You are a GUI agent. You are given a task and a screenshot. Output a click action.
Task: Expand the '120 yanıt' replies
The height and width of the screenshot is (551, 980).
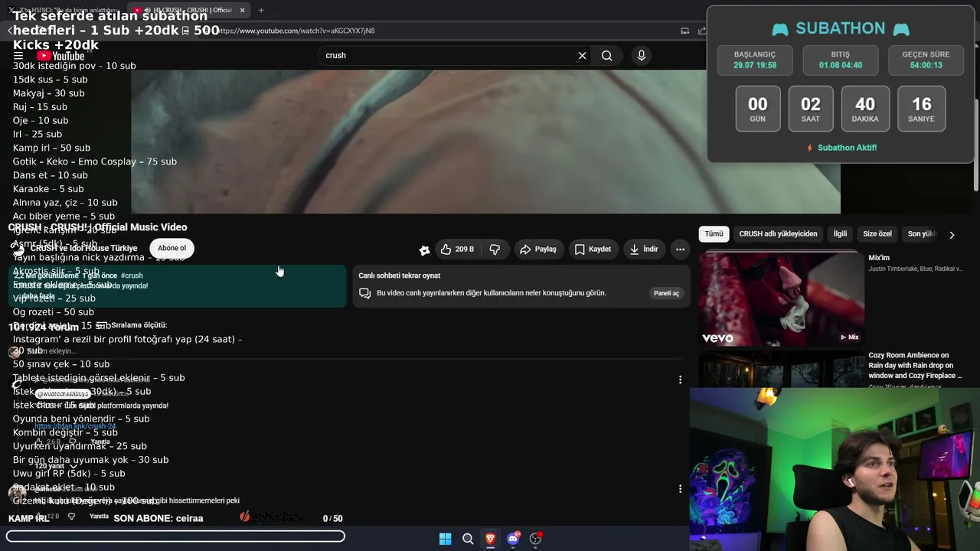tap(54, 466)
